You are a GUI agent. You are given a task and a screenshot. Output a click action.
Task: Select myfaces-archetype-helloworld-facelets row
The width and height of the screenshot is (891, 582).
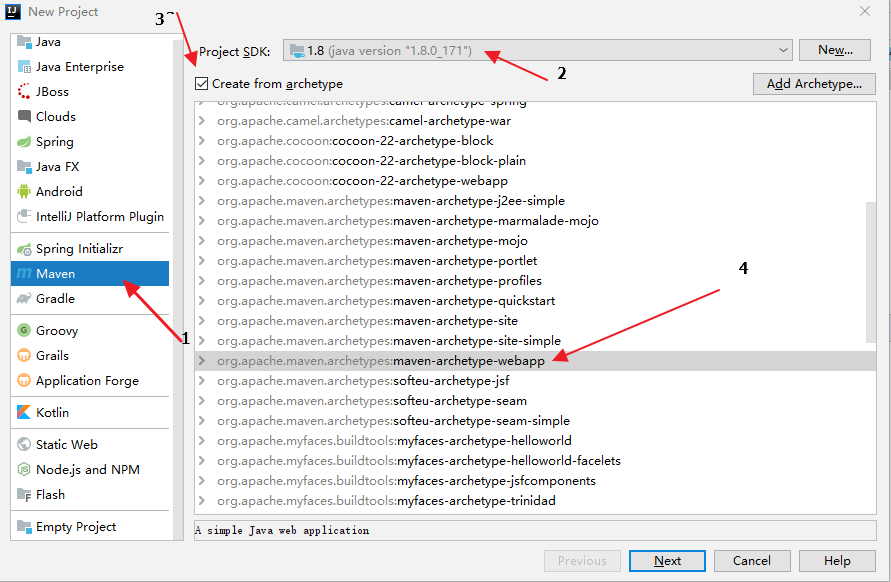[x=535, y=460]
